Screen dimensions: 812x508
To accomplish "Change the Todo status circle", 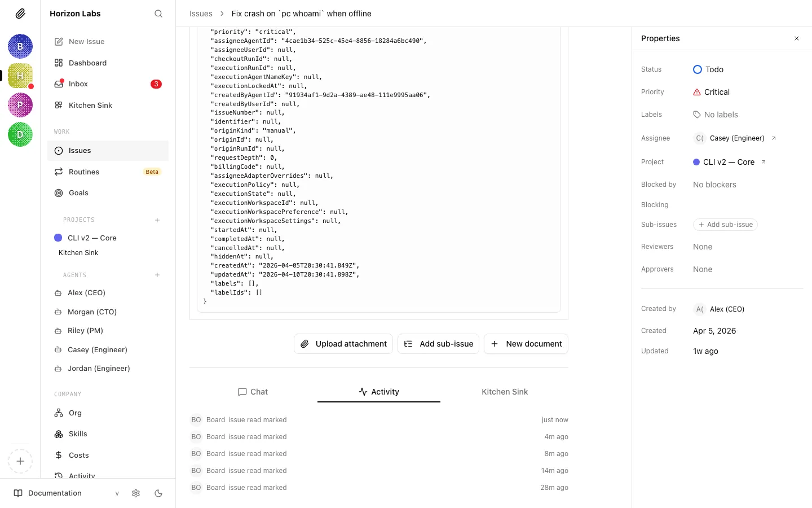I will [x=698, y=69].
